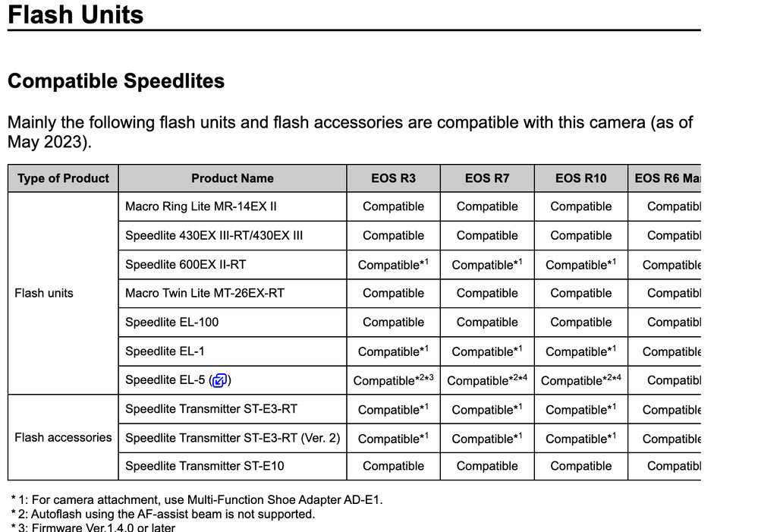Screen dimensions: 758x532
Task: Click the EOS R10 column header
Action: (581, 178)
